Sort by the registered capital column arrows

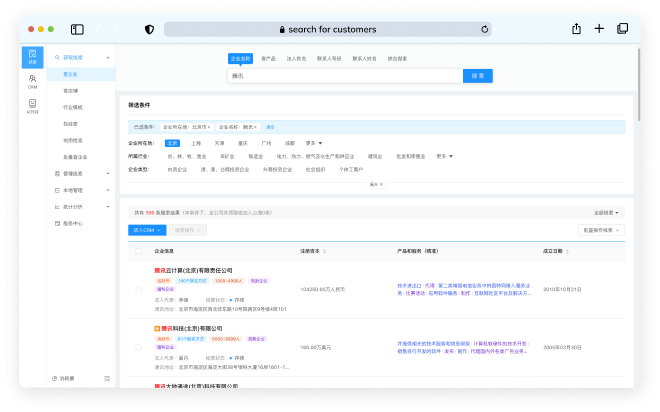click(x=325, y=251)
